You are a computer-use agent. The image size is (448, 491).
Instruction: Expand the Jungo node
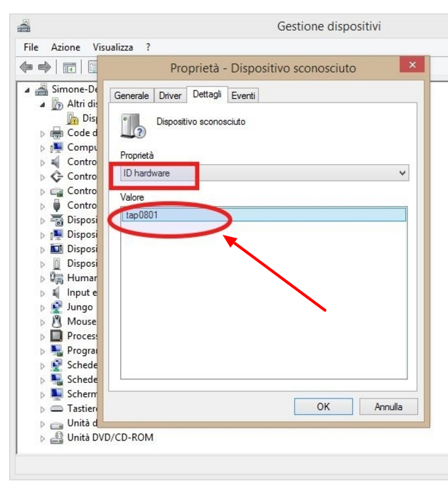(x=43, y=308)
